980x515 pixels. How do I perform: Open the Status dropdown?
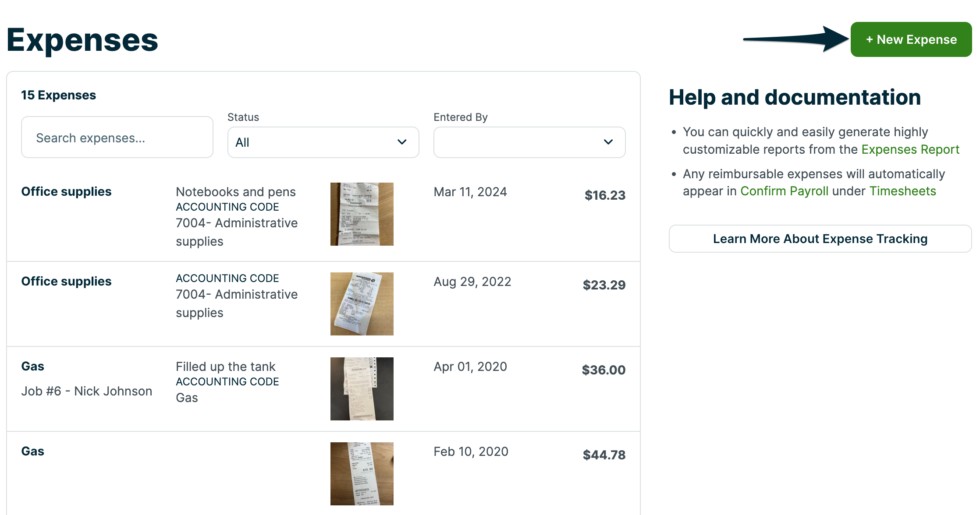[323, 142]
